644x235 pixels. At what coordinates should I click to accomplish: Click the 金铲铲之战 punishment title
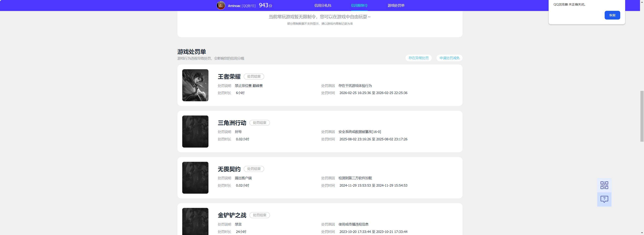click(232, 215)
